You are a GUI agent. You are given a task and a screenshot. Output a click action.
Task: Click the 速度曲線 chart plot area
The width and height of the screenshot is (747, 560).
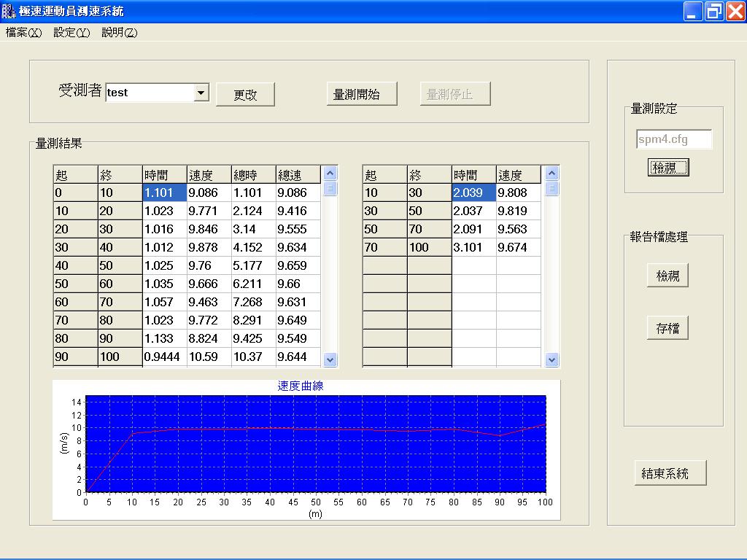coord(315,444)
